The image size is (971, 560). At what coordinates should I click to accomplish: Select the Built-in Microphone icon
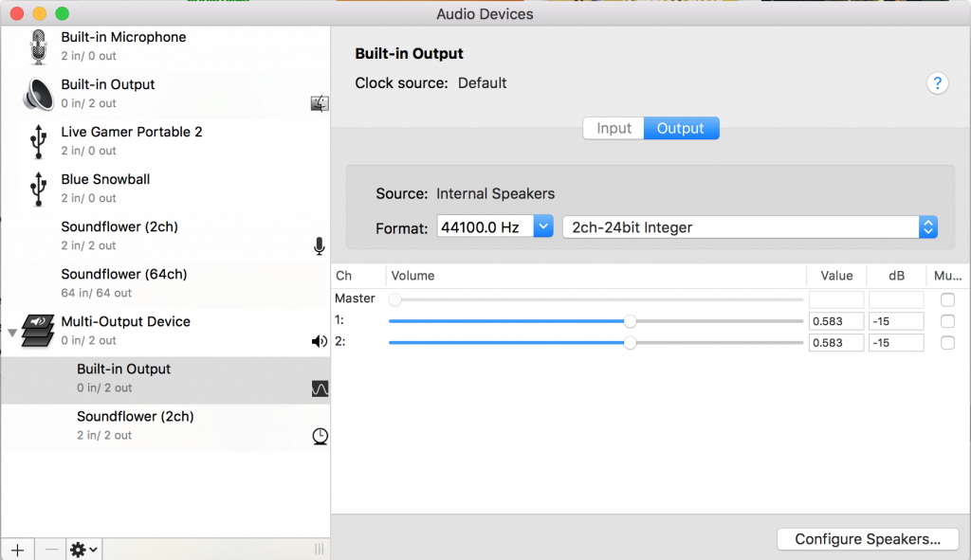(38, 47)
